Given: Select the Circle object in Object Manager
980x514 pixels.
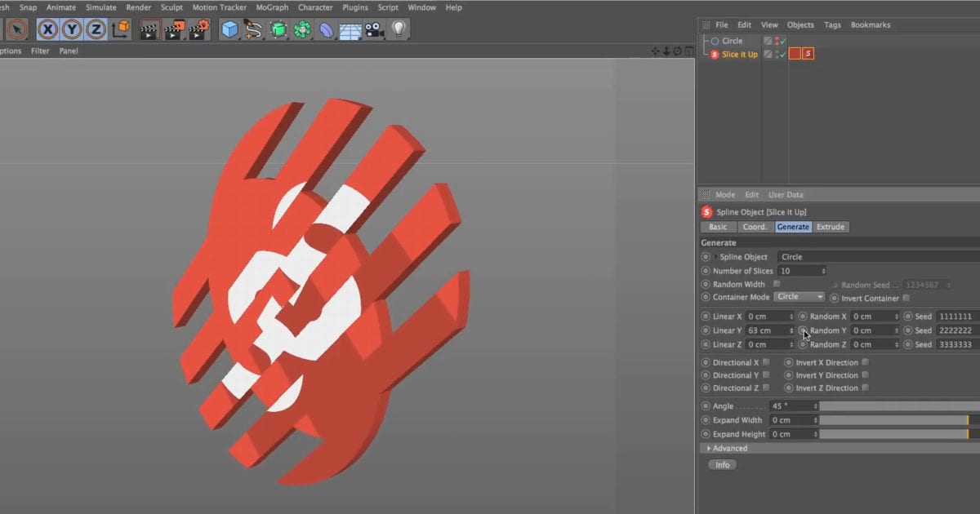Looking at the screenshot, I should click(x=732, y=40).
